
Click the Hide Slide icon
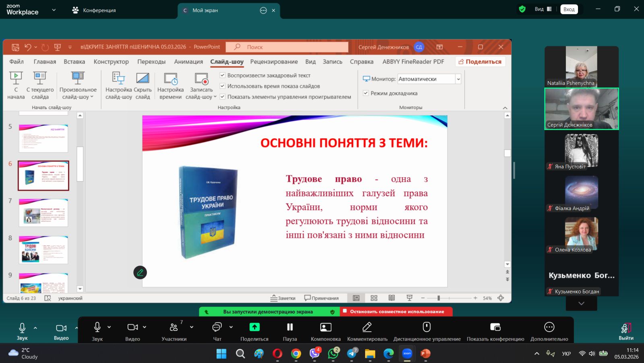click(142, 78)
